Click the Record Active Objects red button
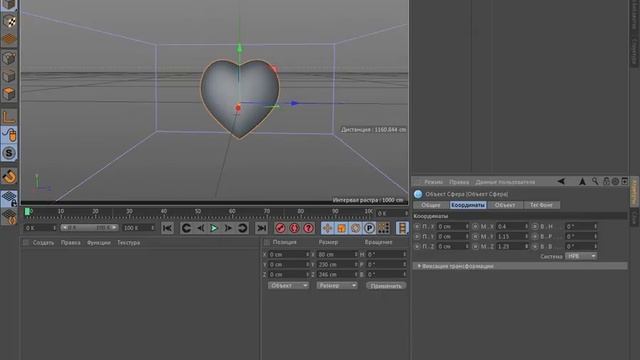 [x=280, y=228]
